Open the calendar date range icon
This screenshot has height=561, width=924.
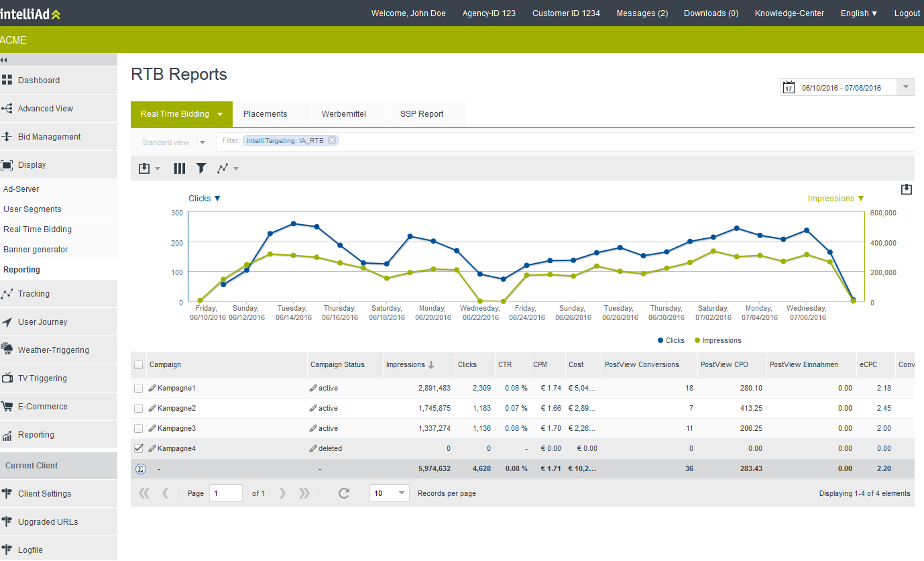789,88
